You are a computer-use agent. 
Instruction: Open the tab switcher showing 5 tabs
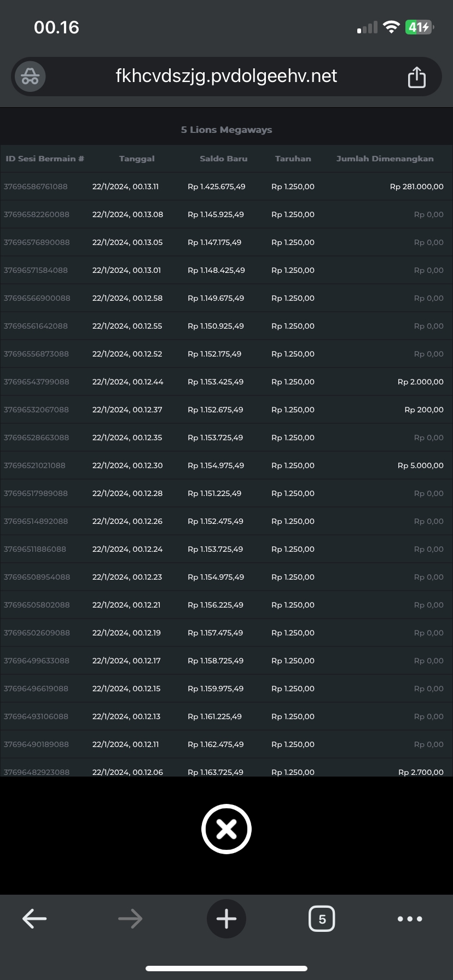coord(322,919)
